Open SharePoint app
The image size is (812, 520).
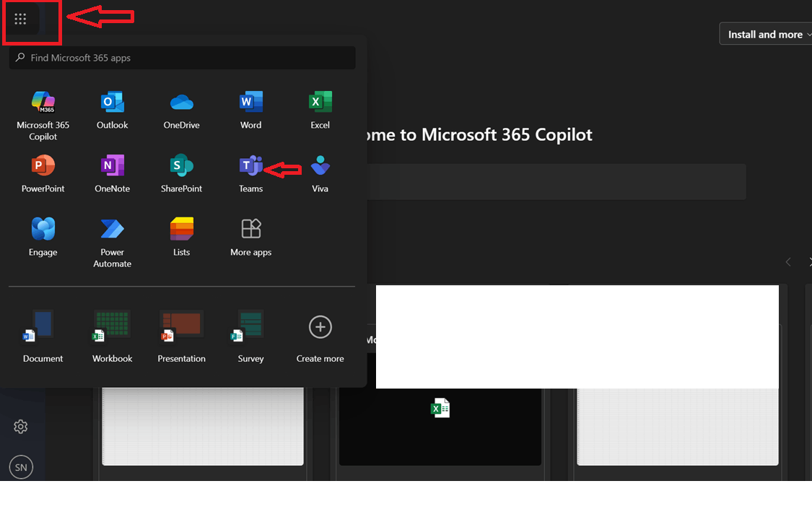coord(181,173)
